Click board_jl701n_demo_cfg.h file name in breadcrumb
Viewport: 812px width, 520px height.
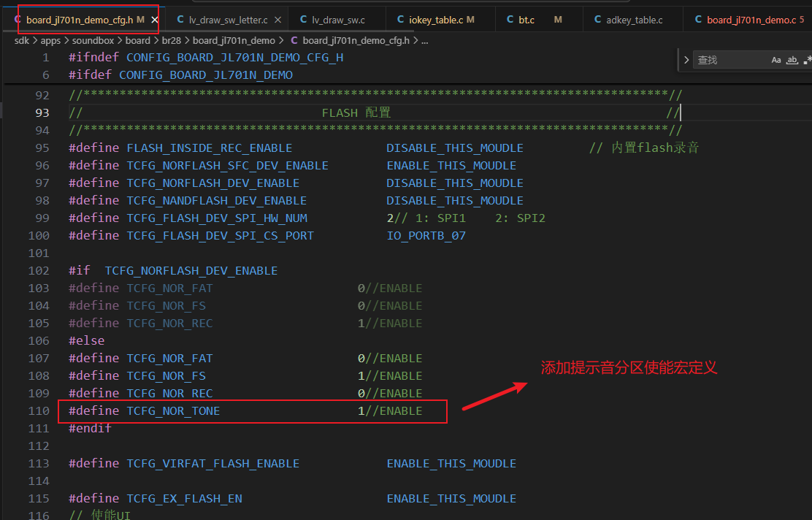(x=356, y=40)
